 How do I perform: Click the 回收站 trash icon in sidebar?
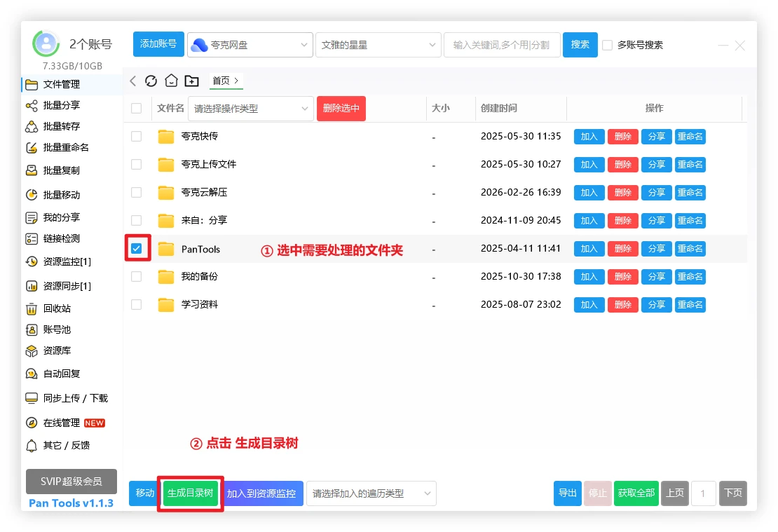pyautogui.click(x=32, y=308)
